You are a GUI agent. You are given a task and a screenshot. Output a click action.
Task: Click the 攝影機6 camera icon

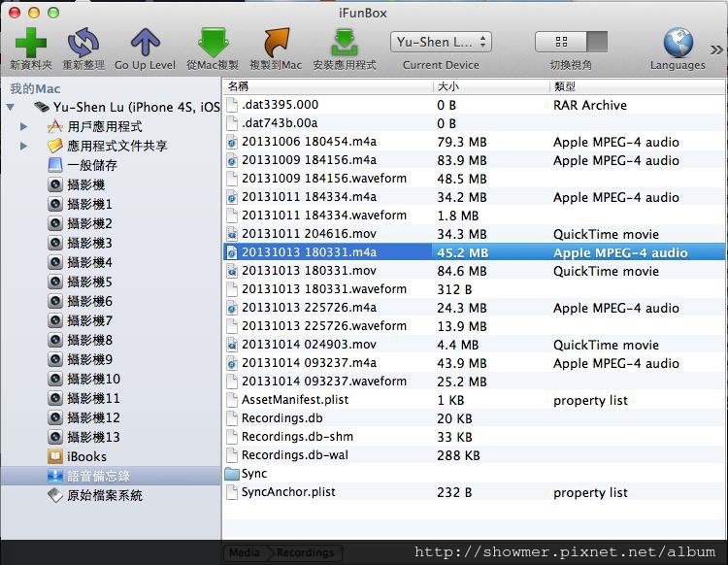click(x=55, y=301)
